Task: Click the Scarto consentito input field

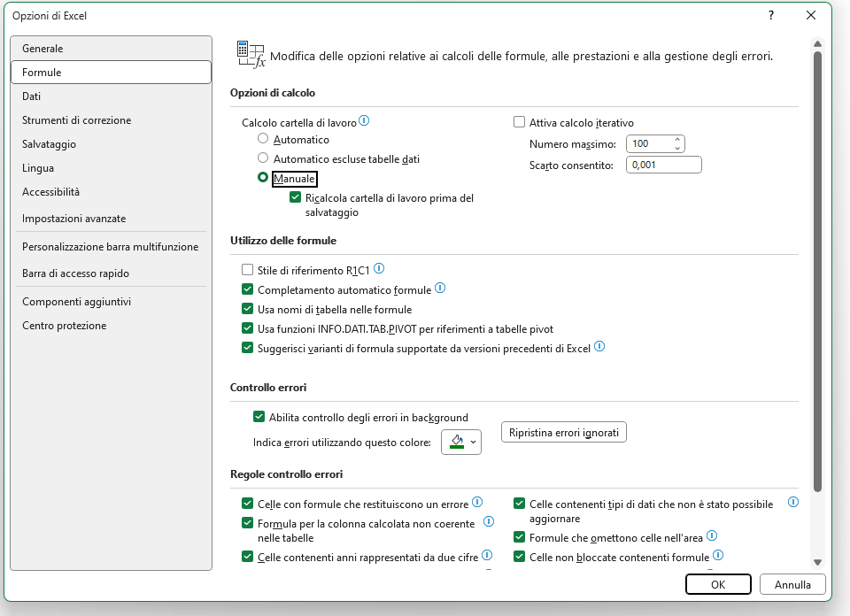Action: pyautogui.click(x=664, y=165)
